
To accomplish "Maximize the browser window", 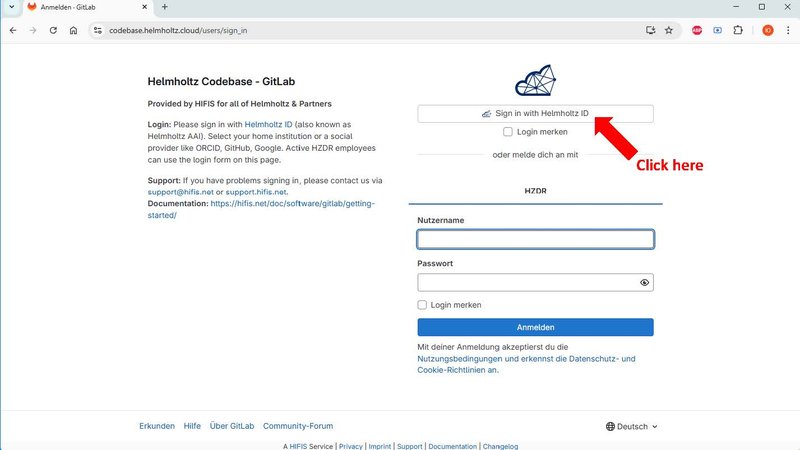I will tap(762, 7).
